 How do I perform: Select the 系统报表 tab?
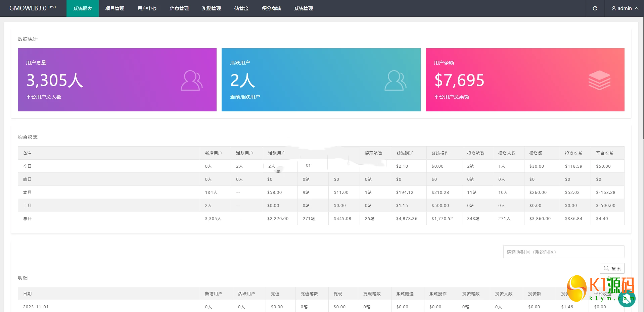pos(83,8)
